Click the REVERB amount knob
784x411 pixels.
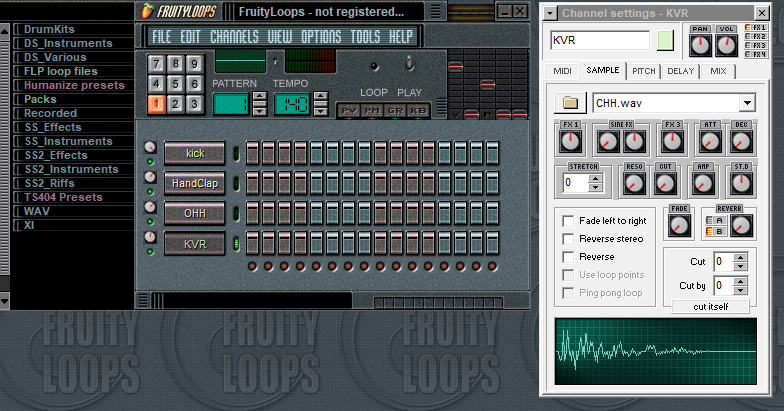[x=741, y=226]
